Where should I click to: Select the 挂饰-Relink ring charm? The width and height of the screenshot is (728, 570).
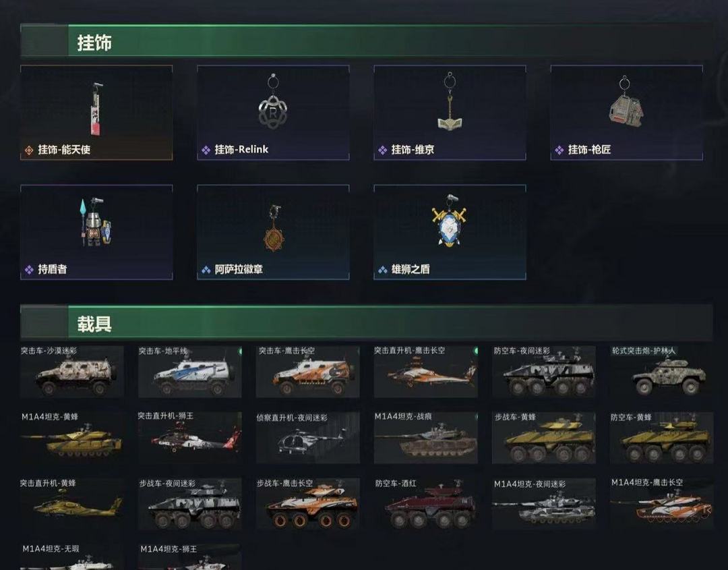pos(273,113)
